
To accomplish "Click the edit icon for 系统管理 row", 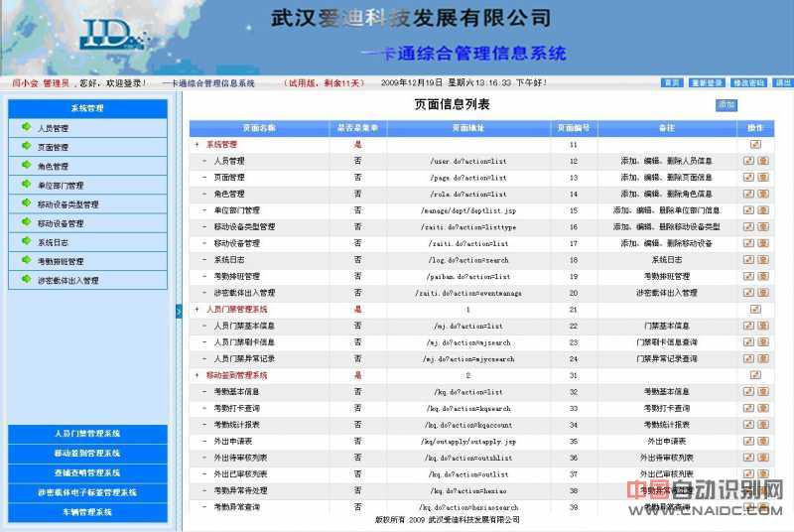I will (755, 144).
